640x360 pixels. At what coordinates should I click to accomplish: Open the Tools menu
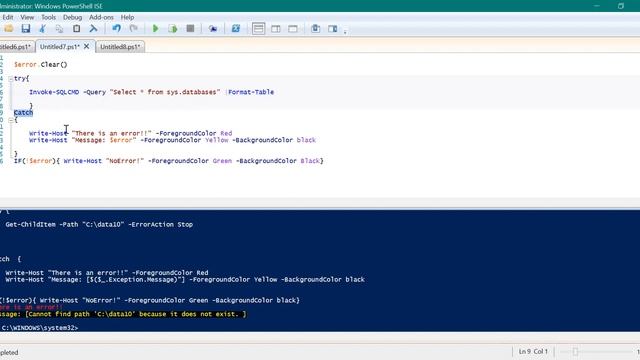48,17
